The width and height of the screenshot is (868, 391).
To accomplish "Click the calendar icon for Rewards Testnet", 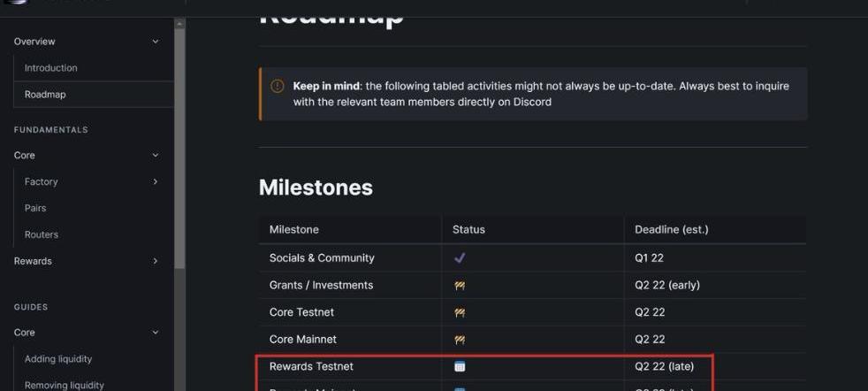I will click(460, 366).
